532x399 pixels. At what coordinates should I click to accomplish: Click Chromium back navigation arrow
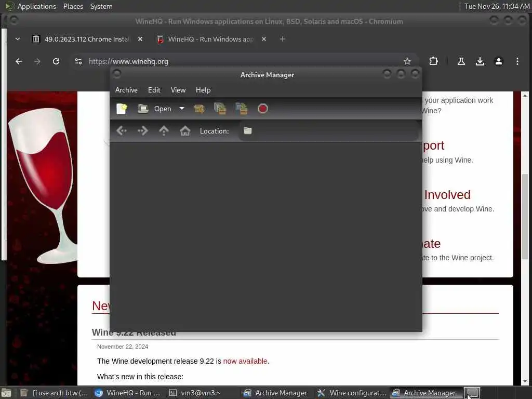click(x=19, y=61)
